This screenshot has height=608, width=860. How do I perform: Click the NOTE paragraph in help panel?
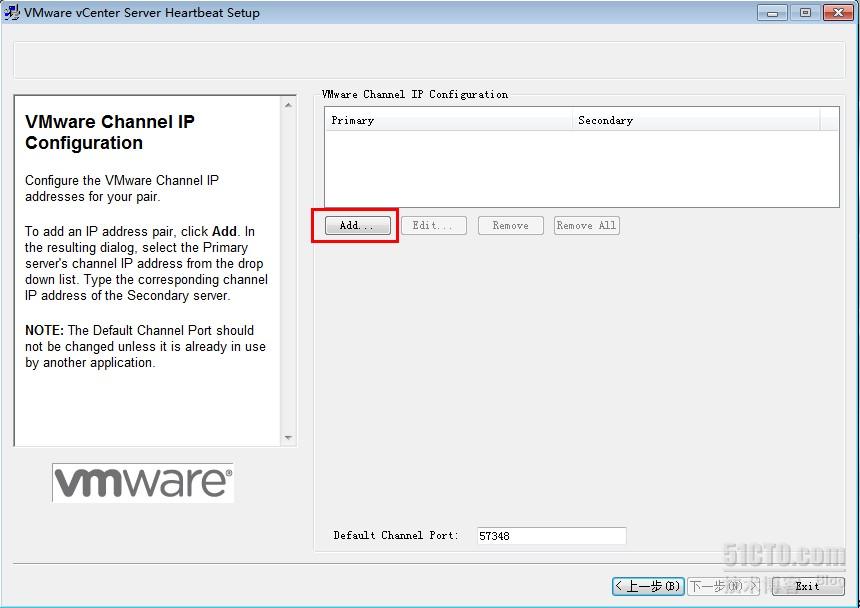pos(145,346)
